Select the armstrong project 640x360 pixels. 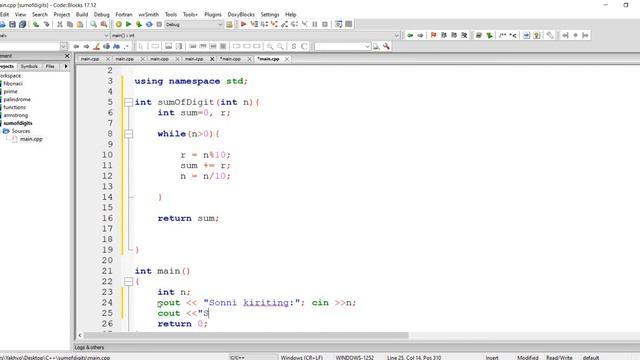point(16,115)
